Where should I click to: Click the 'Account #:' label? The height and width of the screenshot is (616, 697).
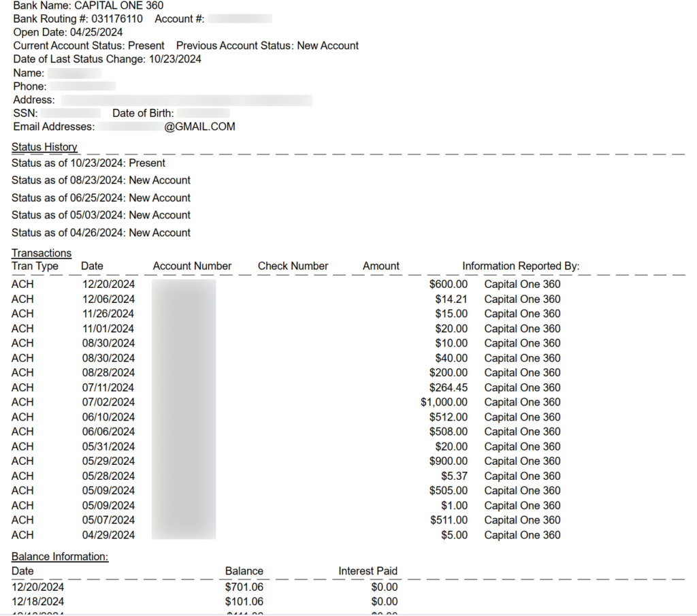pos(180,19)
